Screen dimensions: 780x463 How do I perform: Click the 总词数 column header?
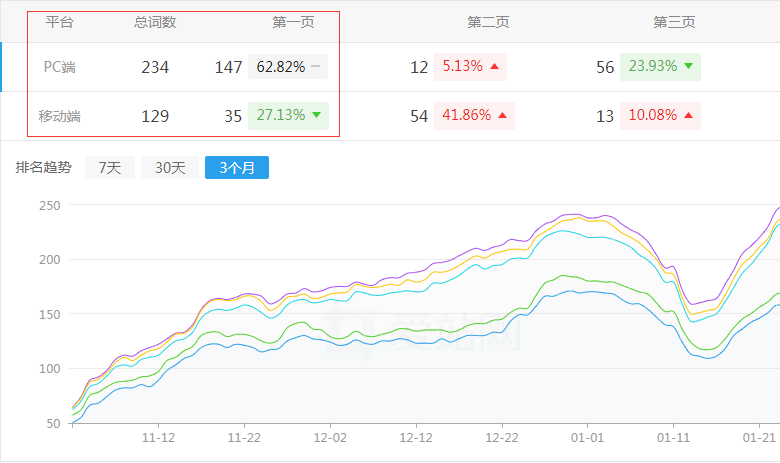click(x=155, y=22)
